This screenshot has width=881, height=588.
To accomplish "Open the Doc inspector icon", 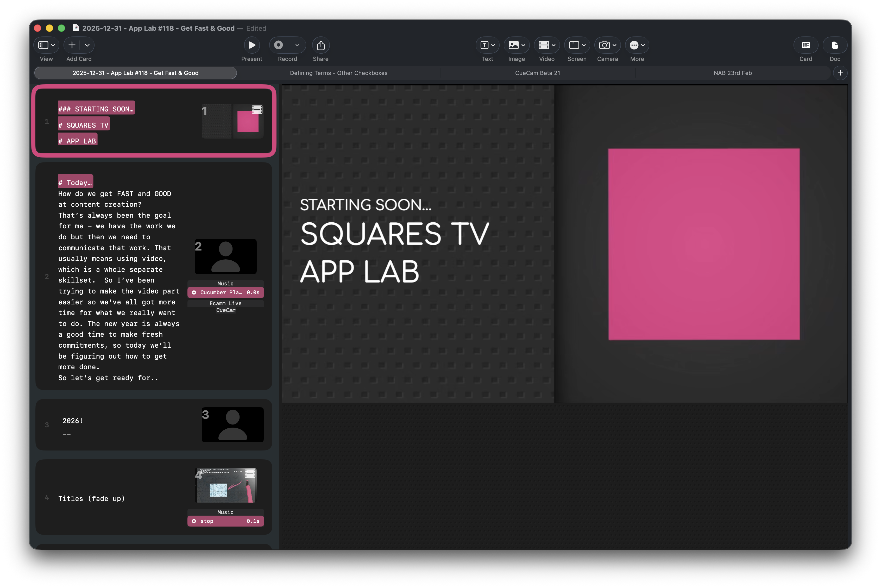I will (835, 45).
